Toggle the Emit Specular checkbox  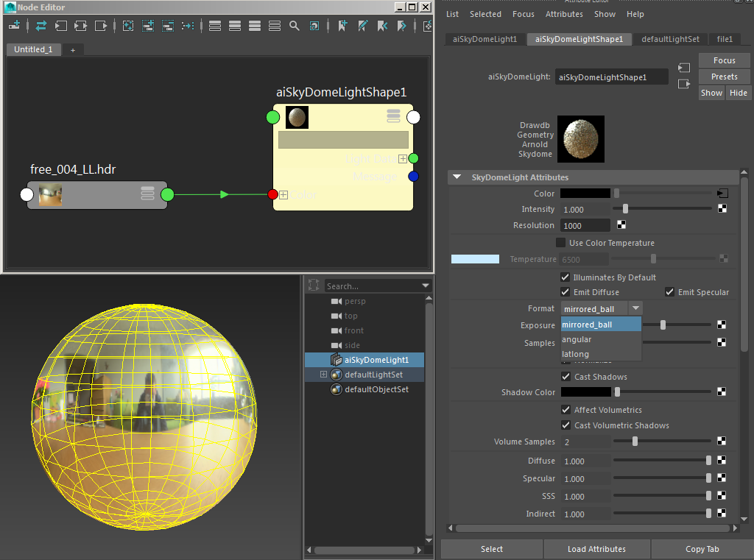(669, 292)
